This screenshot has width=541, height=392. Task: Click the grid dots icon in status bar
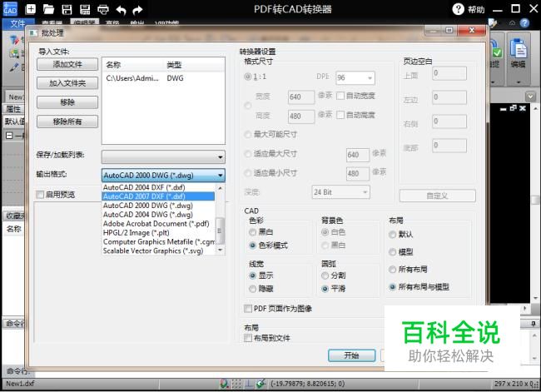[236, 384]
